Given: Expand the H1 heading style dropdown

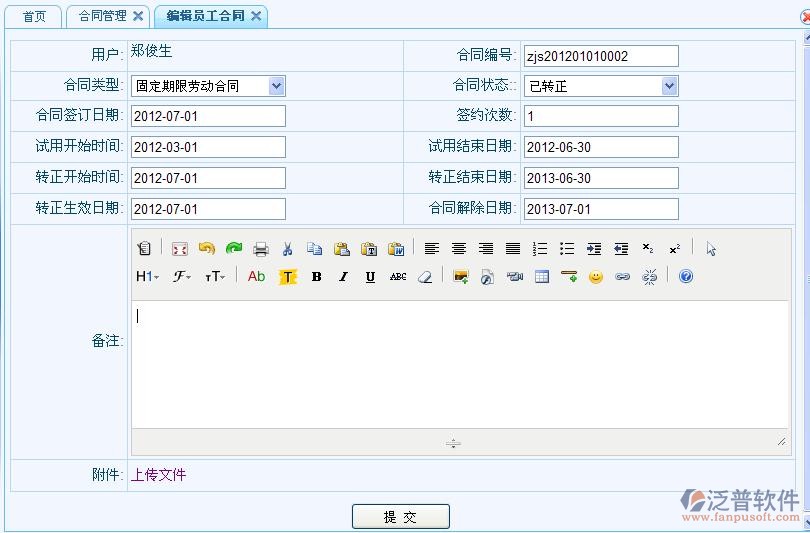Looking at the screenshot, I should tap(147, 277).
